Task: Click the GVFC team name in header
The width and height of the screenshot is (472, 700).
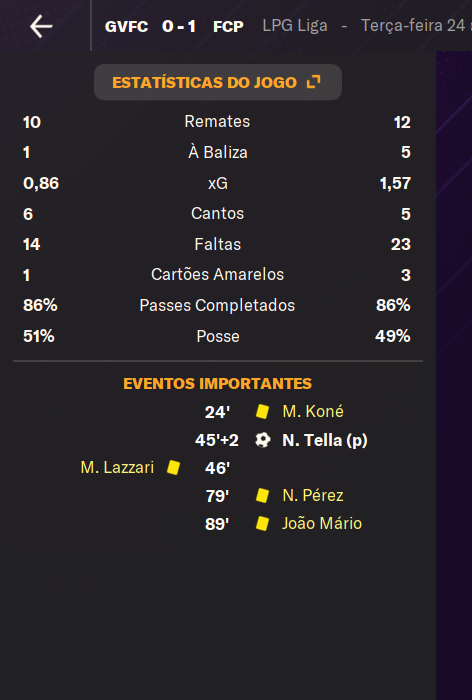Action: (x=126, y=26)
